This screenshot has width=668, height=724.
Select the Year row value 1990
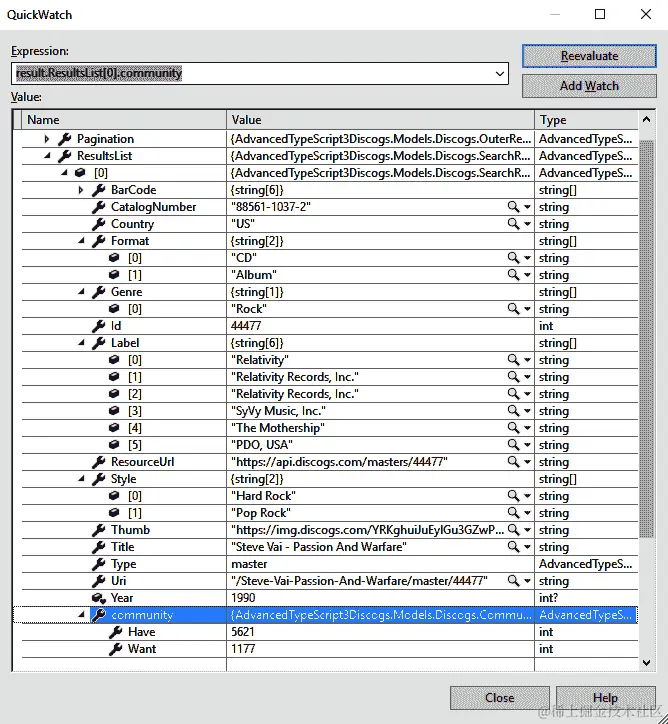(x=243, y=598)
